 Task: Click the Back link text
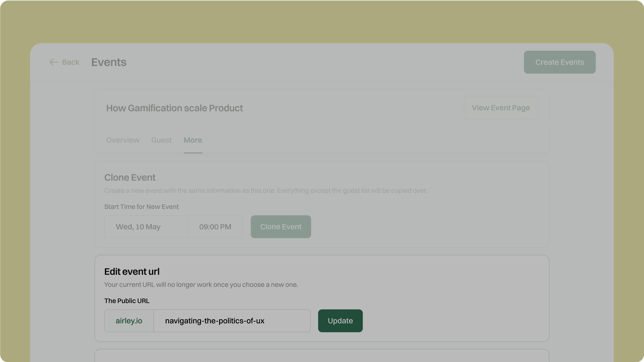[x=70, y=62]
